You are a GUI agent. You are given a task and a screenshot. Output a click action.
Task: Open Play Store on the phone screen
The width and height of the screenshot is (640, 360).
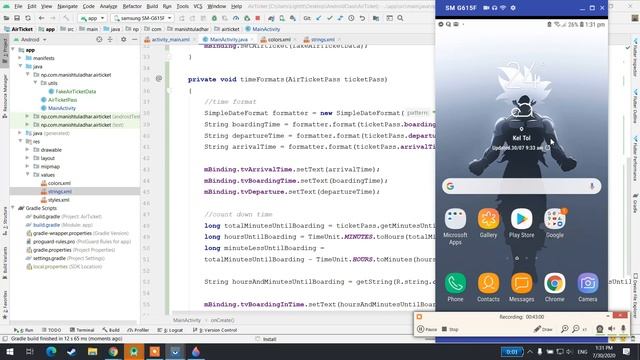pos(521,223)
